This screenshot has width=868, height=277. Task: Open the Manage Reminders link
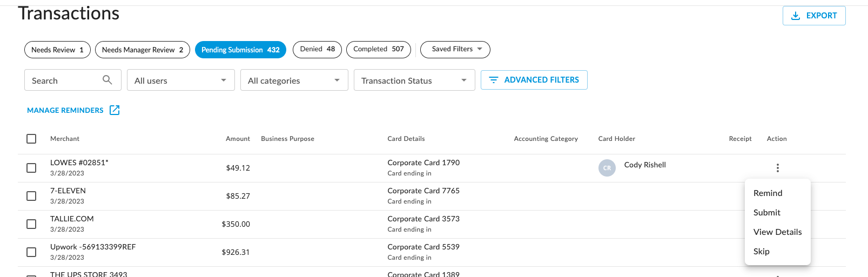click(x=65, y=110)
